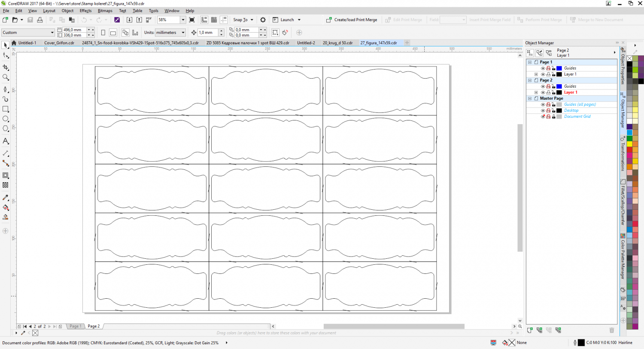The height and width of the screenshot is (349, 644).
Task: Create a new document from the toolbar
Action: [x=5, y=20]
